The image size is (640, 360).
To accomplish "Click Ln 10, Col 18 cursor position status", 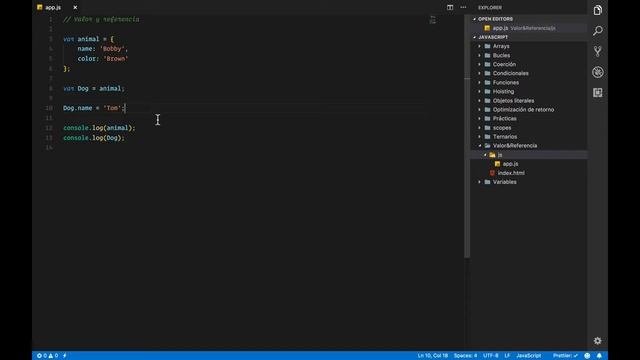I will click(x=433, y=356).
